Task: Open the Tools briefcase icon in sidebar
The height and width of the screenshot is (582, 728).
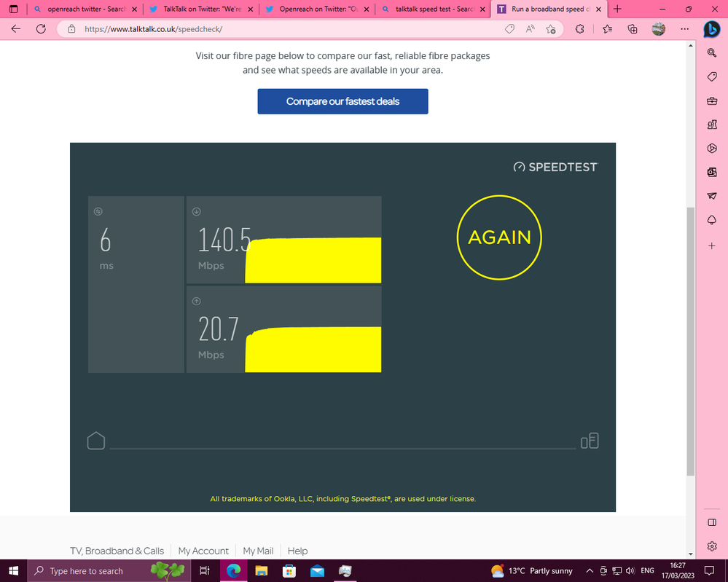Action: coord(712,101)
